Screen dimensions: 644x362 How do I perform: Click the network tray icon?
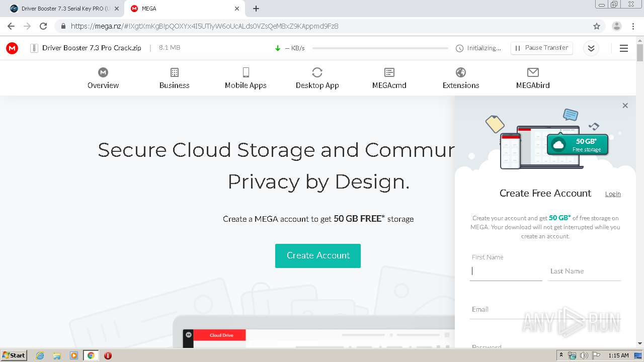(572, 355)
